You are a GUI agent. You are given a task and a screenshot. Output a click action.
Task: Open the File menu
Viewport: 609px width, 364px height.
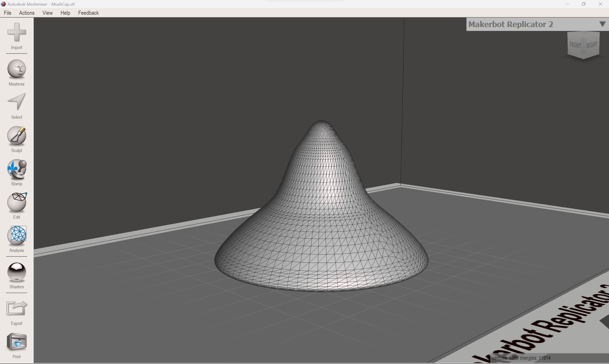(7, 13)
